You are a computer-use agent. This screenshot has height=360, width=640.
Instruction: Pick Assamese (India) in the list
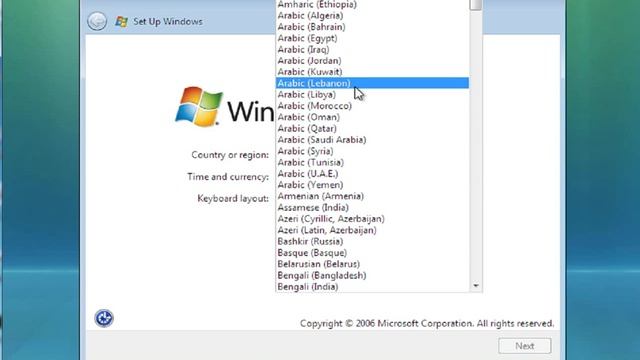click(x=372, y=207)
